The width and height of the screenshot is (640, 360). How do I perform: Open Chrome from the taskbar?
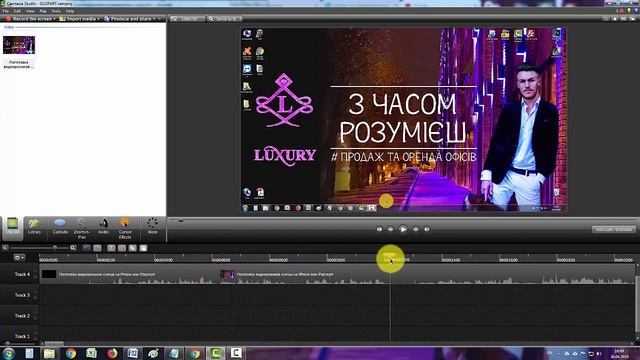point(71,353)
